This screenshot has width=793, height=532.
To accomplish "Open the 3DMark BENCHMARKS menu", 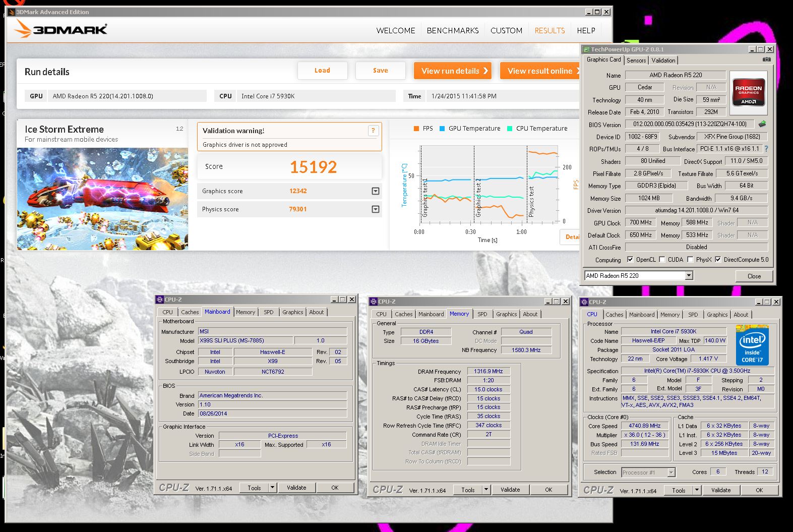I will [x=453, y=31].
